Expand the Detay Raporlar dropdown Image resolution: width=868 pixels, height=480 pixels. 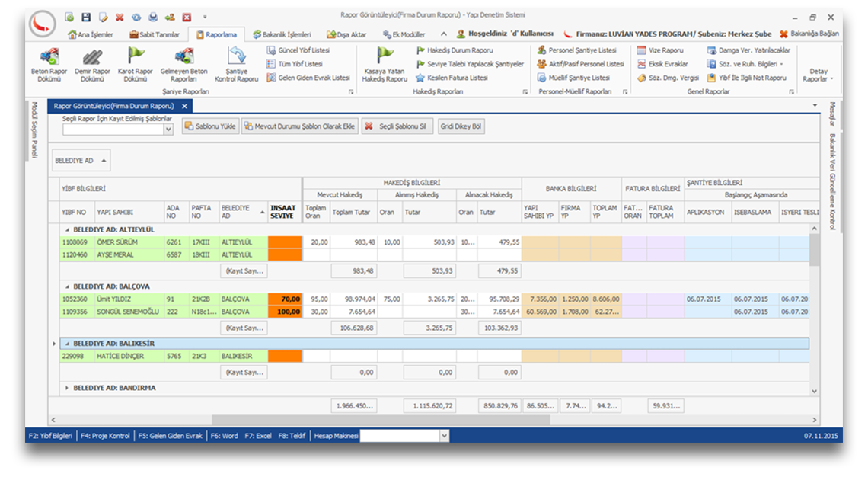[x=818, y=75]
